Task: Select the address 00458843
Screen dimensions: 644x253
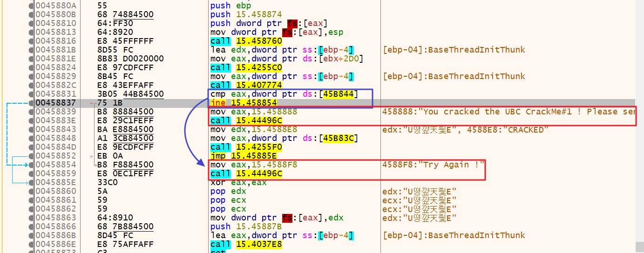Action: coord(56,129)
